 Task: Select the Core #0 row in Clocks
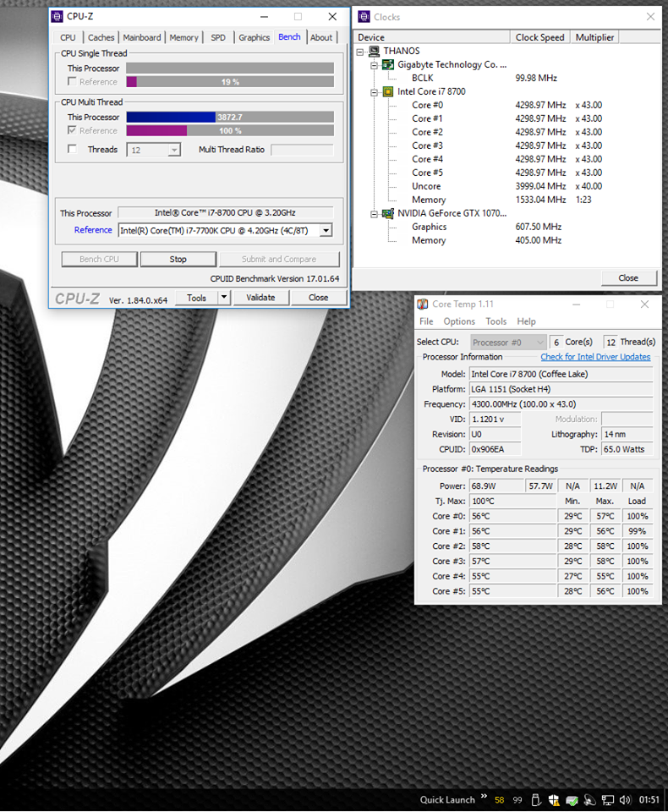[507, 105]
